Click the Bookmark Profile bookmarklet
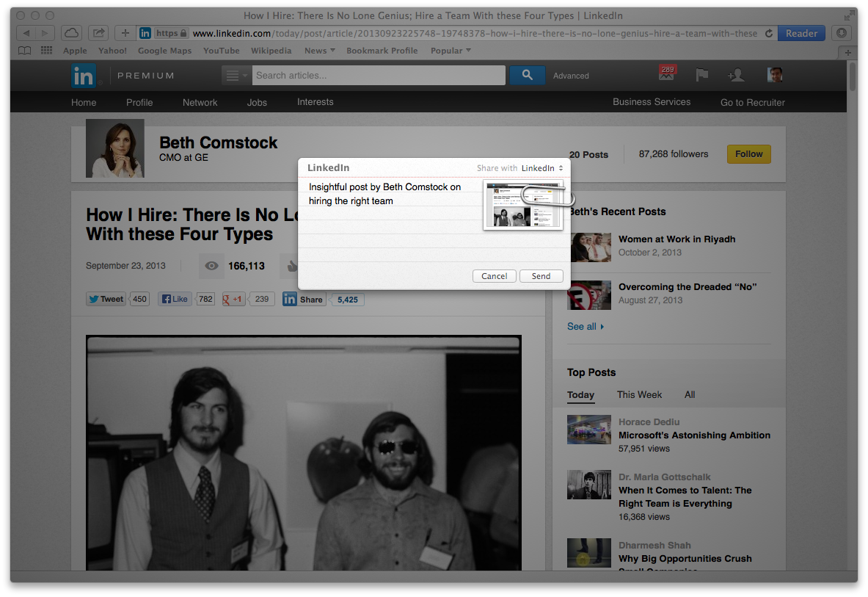 382,51
